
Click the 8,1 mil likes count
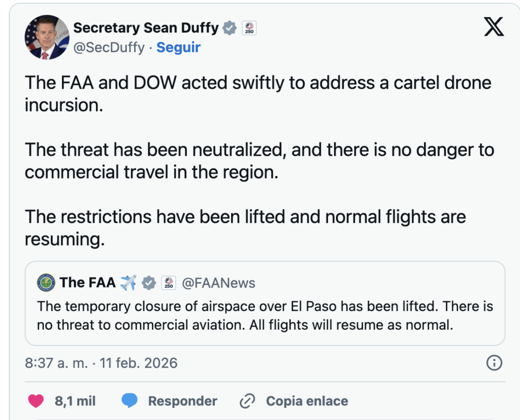(75, 401)
